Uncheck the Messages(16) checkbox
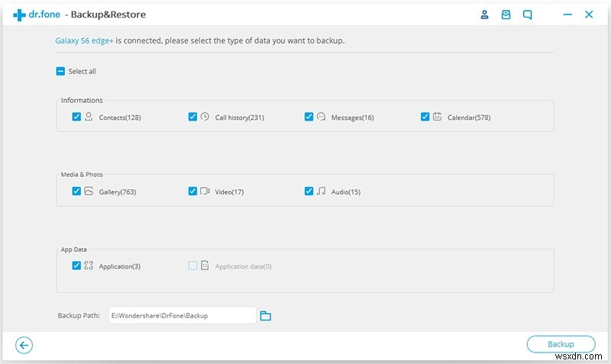 (x=309, y=117)
